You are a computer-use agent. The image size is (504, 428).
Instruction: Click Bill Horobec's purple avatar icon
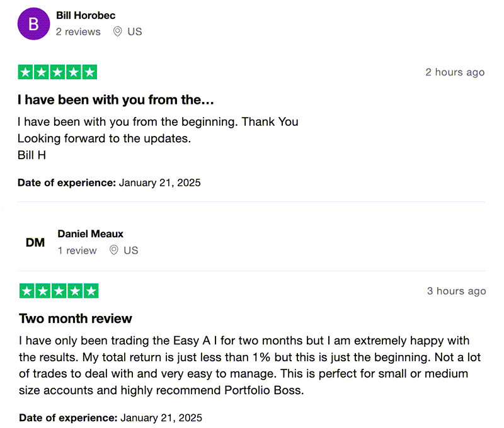click(x=33, y=24)
